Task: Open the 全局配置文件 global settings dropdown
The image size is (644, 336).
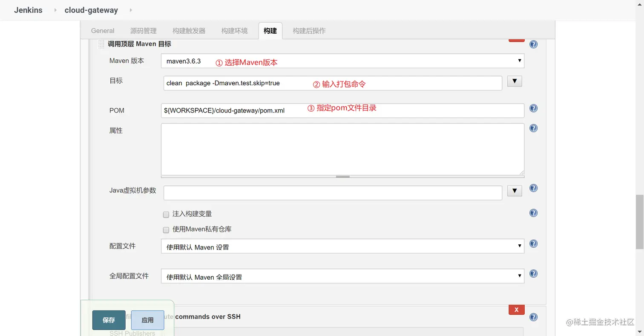Action: tap(342, 276)
